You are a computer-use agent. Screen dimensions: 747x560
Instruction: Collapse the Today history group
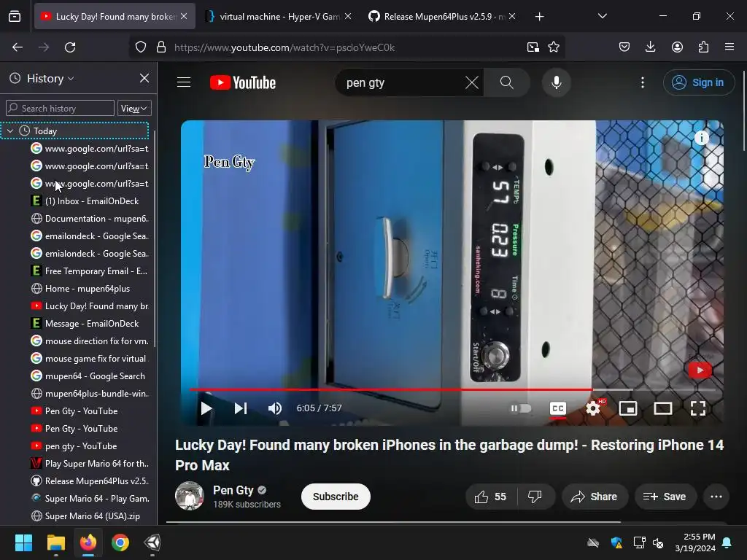coord(10,131)
